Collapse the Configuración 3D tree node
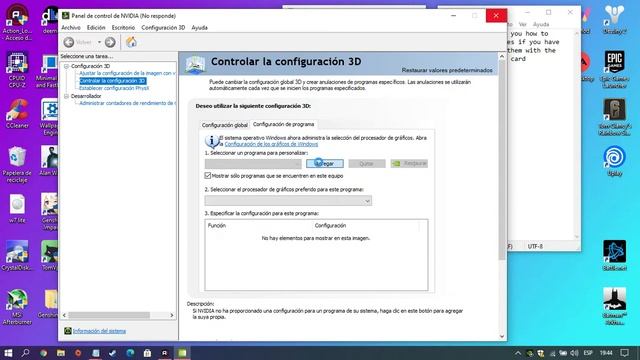Viewport: 640px width, 360px height. (67, 66)
